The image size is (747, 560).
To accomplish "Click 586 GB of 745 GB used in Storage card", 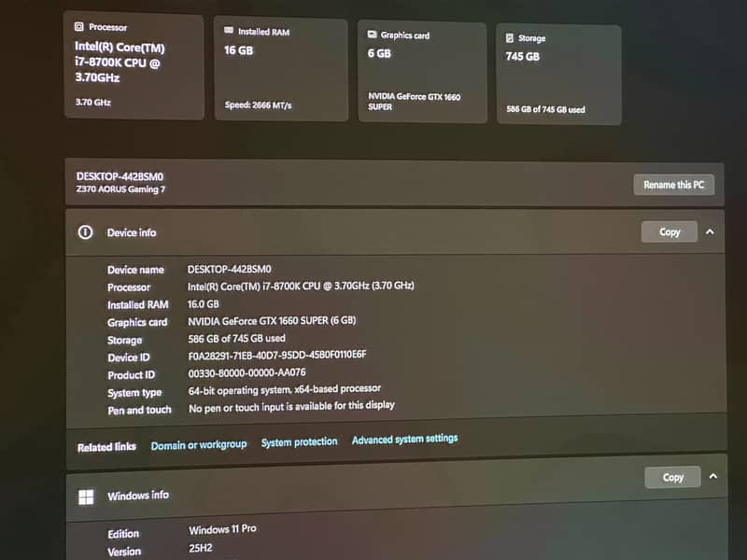I will click(546, 109).
